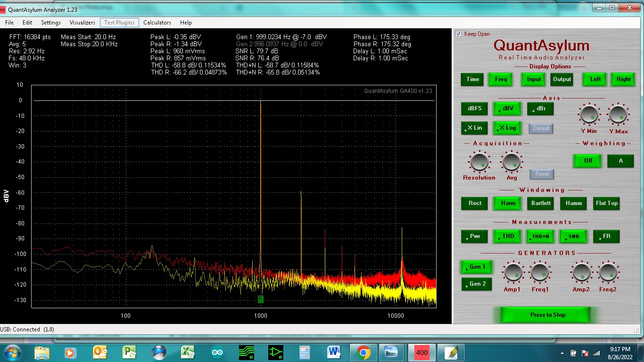Open the File menu
Image resolution: width=644 pixels, height=362 pixels.
[9, 23]
